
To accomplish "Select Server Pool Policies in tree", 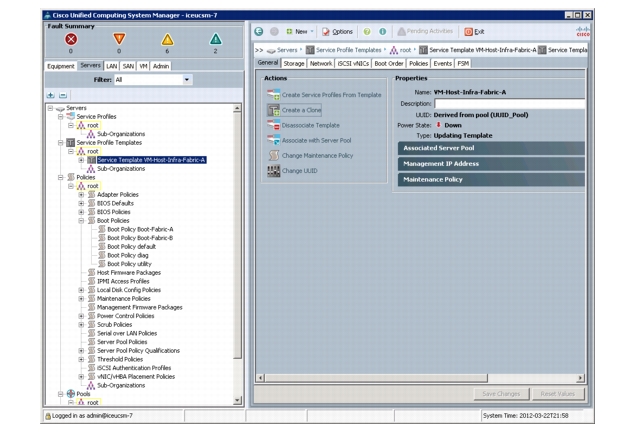I will pyautogui.click(x=122, y=342).
